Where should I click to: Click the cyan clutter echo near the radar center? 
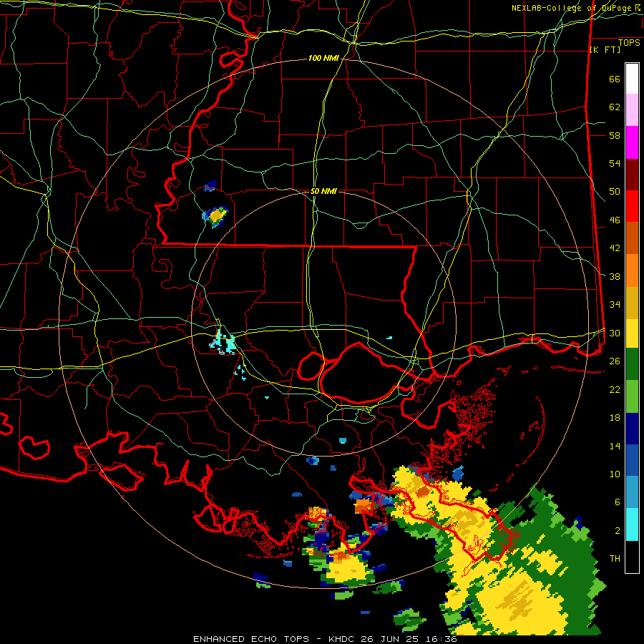coord(223,343)
